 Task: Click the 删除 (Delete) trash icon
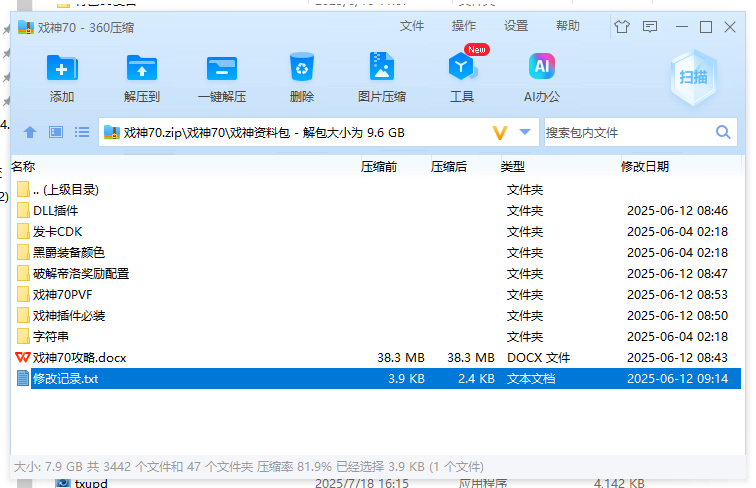(x=301, y=68)
